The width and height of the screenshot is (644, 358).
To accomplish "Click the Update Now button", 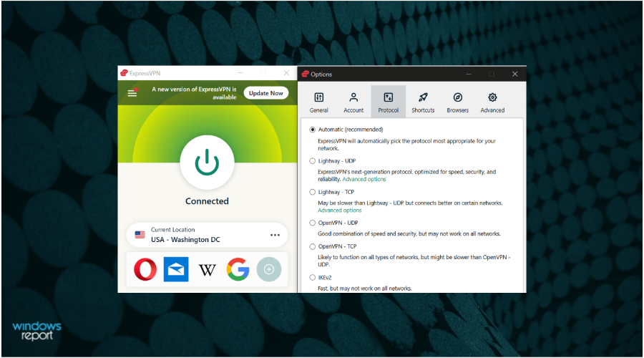I will [x=265, y=93].
